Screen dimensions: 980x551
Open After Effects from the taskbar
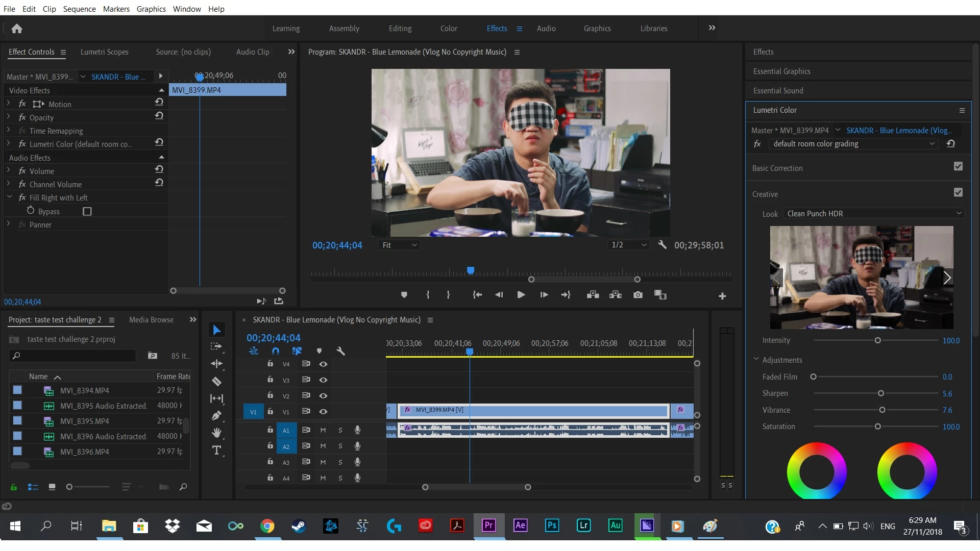pyautogui.click(x=520, y=525)
